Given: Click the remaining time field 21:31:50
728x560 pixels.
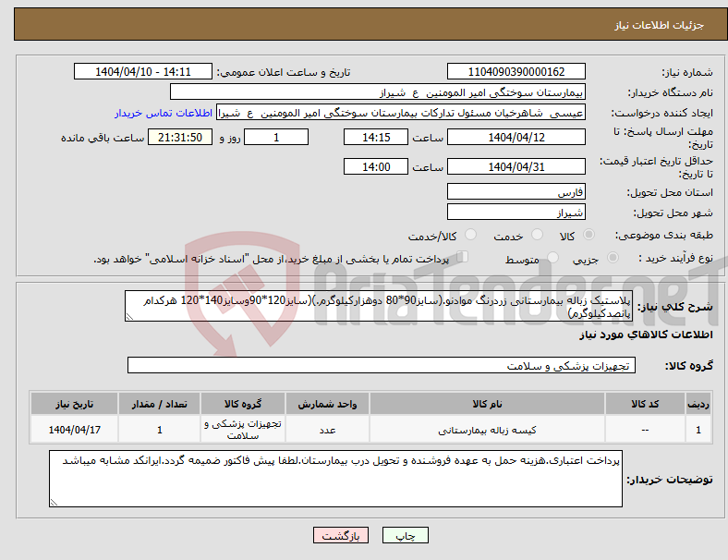Looking at the screenshot, I should tap(180, 137).
